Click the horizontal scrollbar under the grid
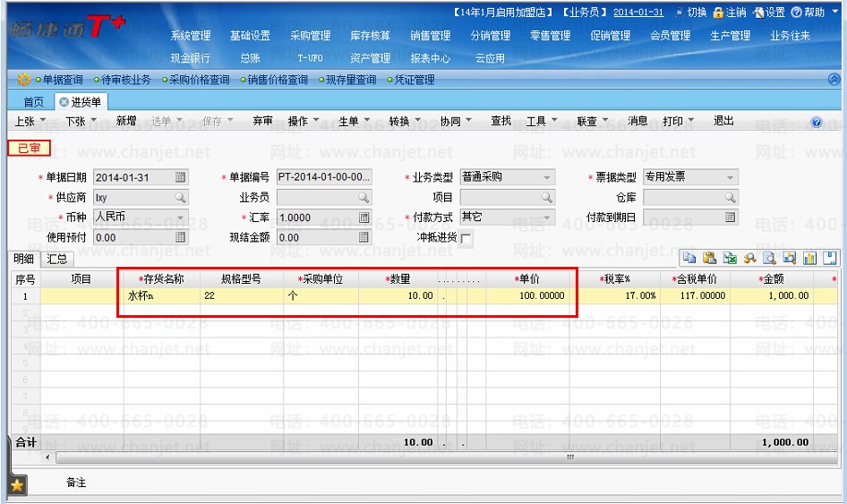This screenshot has height=504, width=847. (446, 457)
